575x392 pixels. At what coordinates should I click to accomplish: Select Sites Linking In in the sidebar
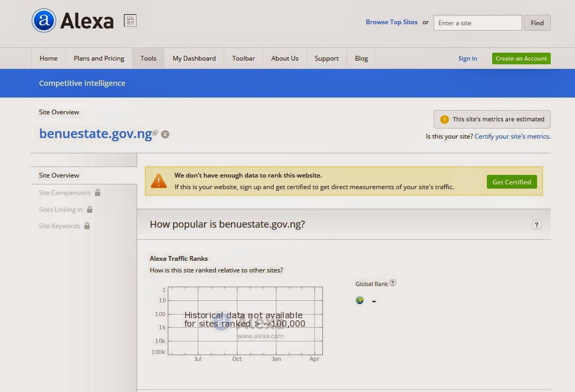[x=61, y=210]
